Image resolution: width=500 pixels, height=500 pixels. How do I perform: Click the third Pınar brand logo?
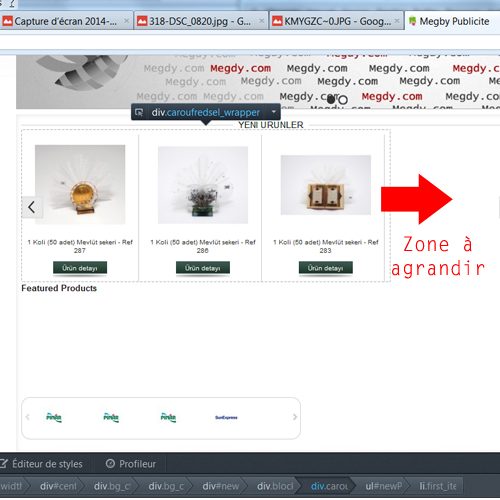point(168,417)
